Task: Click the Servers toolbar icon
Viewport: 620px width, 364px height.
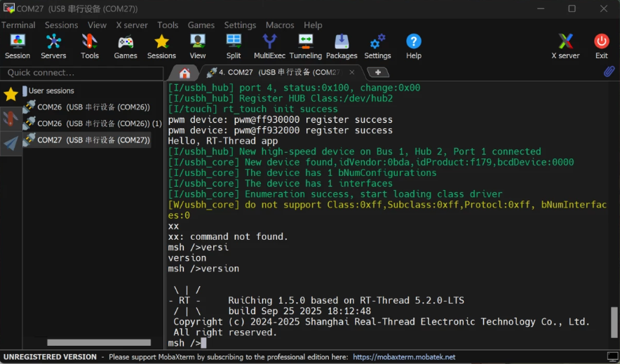Action: point(53,46)
